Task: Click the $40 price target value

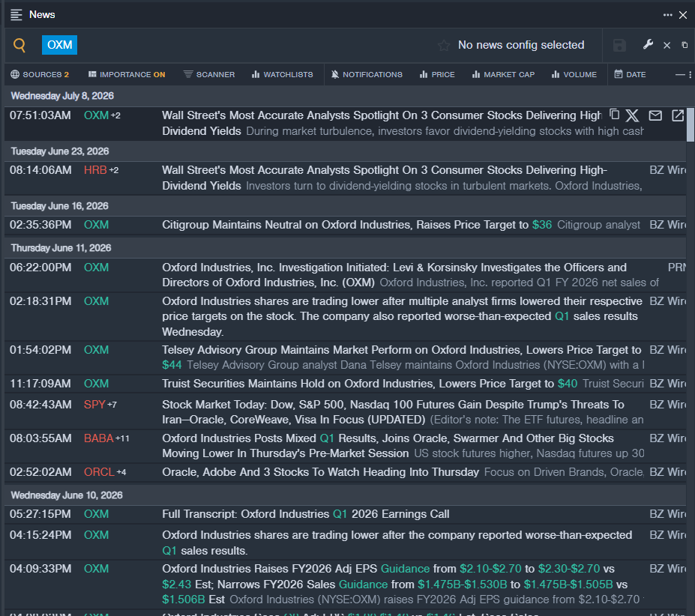Action: click(x=568, y=384)
